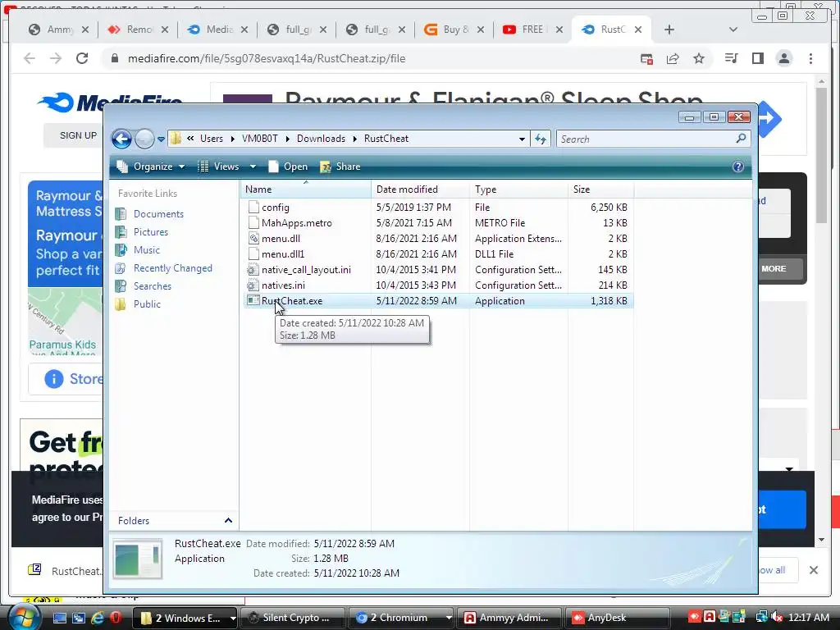Select the menu.dll file icon
840x630 pixels.
pos(253,239)
